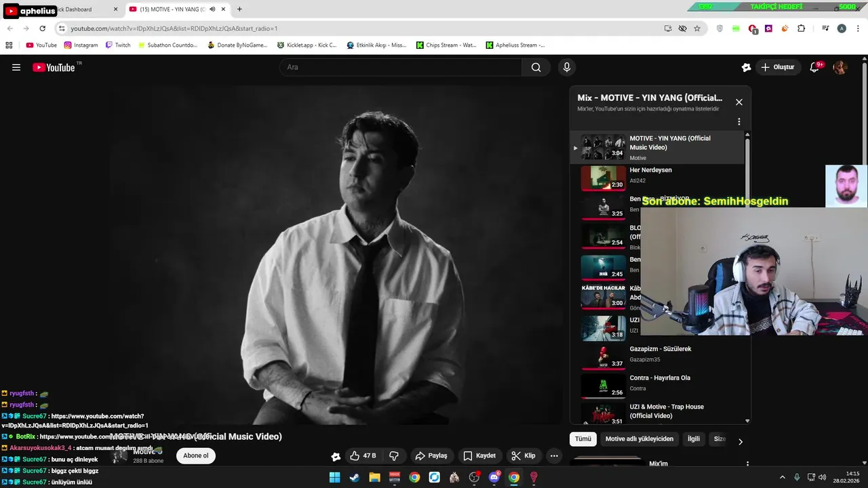Image resolution: width=868 pixels, height=488 pixels.
Task: Open Chrome apps grid icon
Action: coord(9,45)
